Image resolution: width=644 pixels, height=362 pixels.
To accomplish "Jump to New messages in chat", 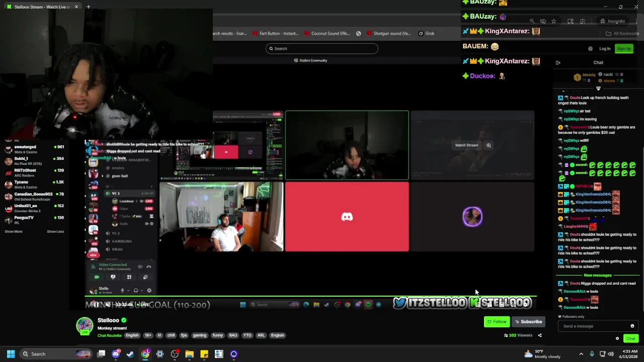I will point(598,276).
